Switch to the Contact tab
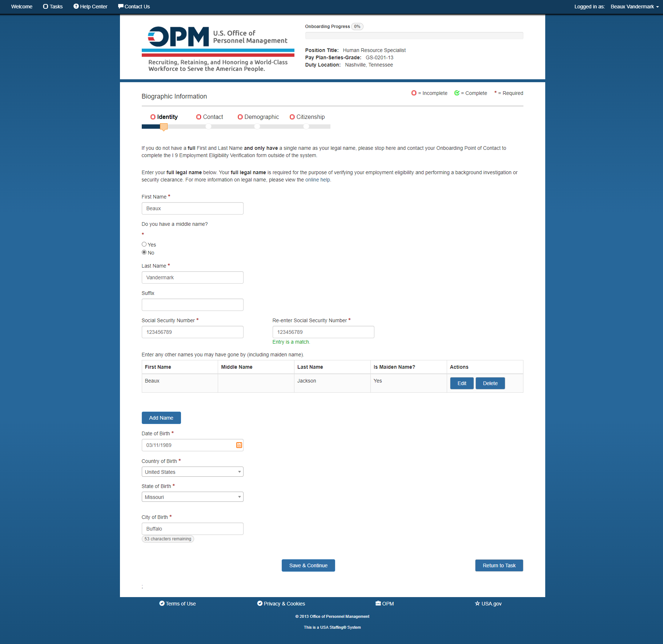Screen dimensions: 663x644 point(210,117)
